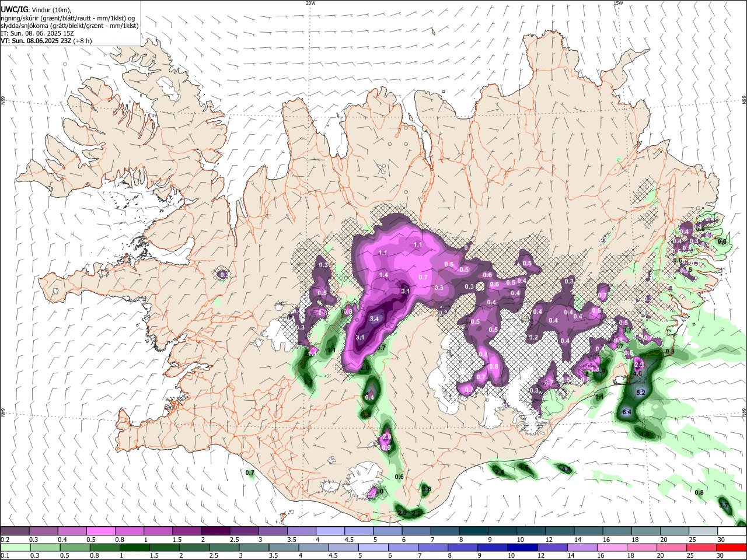Click bottom legend swatch between 0.1 and 0.3
The height and width of the screenshot is (560, 747).
click(15, 547)
